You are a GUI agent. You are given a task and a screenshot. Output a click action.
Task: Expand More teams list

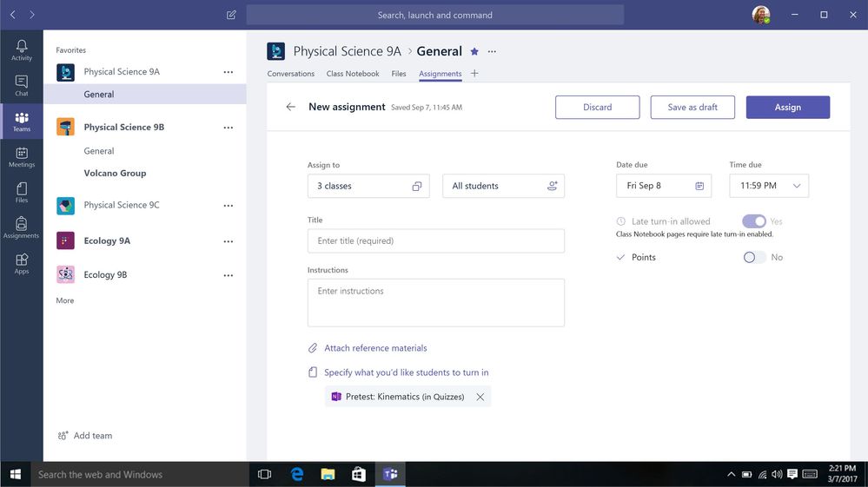click(65, 300)
